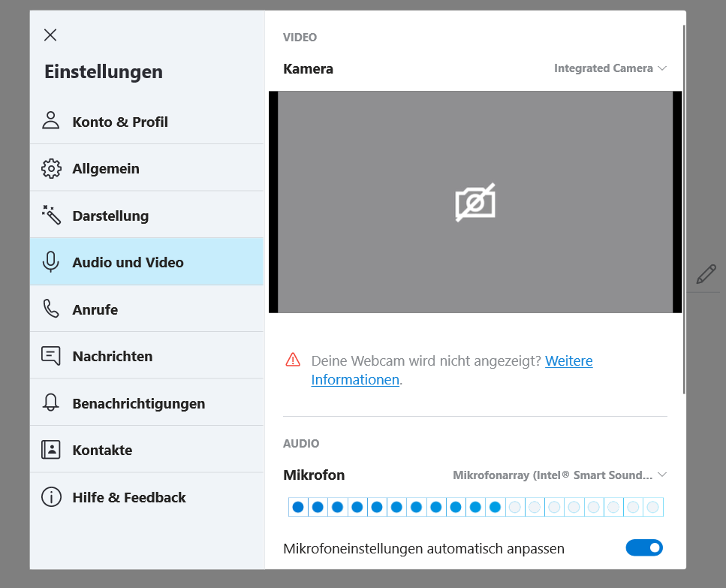Click the info icon beside Hilfe & Feedback

point(51,497)
